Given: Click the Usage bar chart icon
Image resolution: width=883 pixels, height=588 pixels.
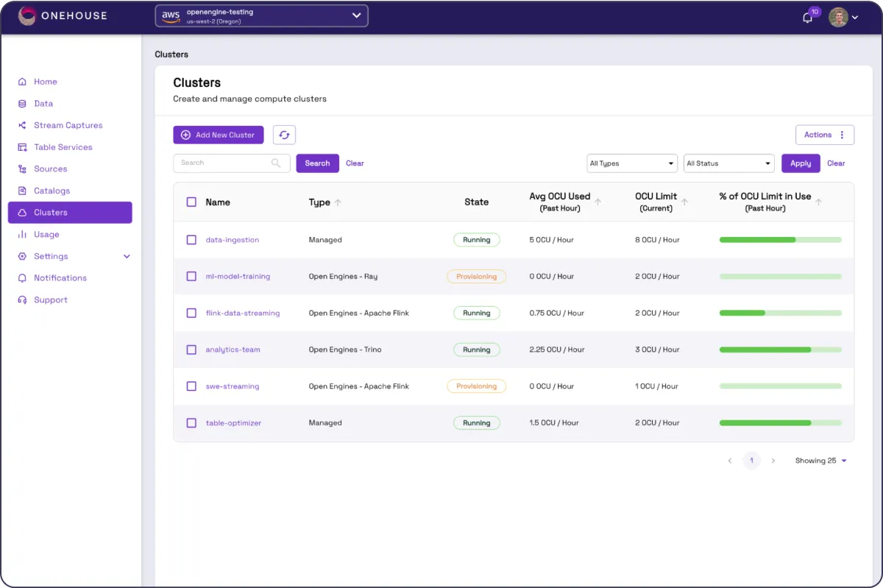Looking at the screenshot, I should [x=22, y=235].
